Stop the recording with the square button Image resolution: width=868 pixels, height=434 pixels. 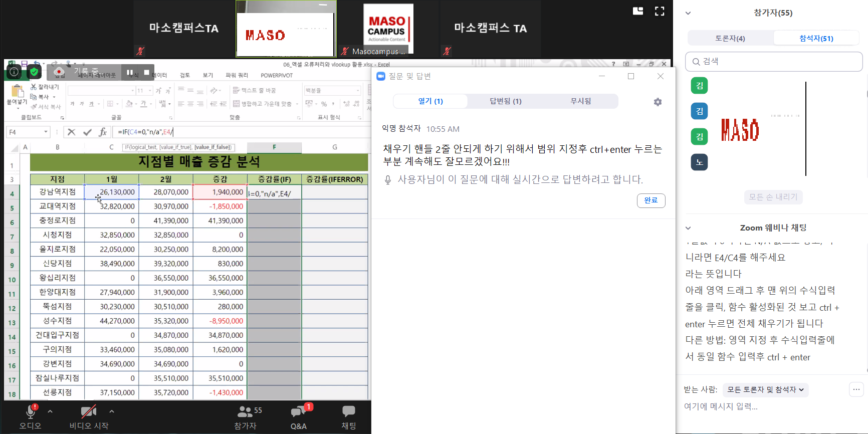point(146,73)
